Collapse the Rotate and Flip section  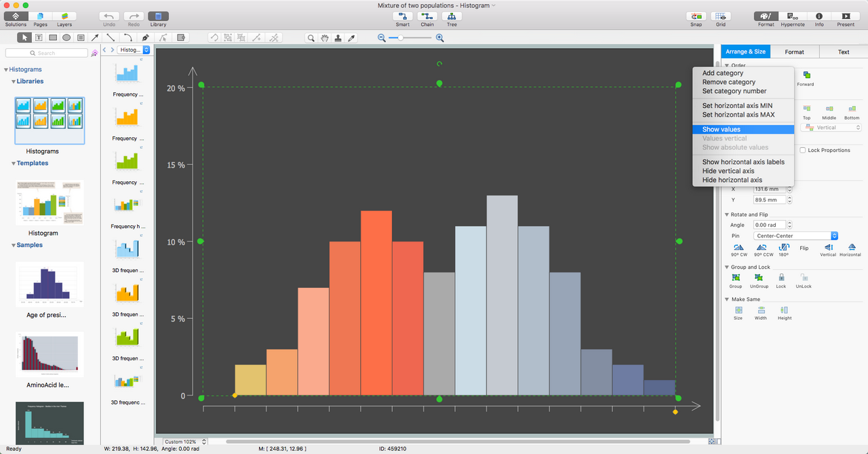coord(727,214)
